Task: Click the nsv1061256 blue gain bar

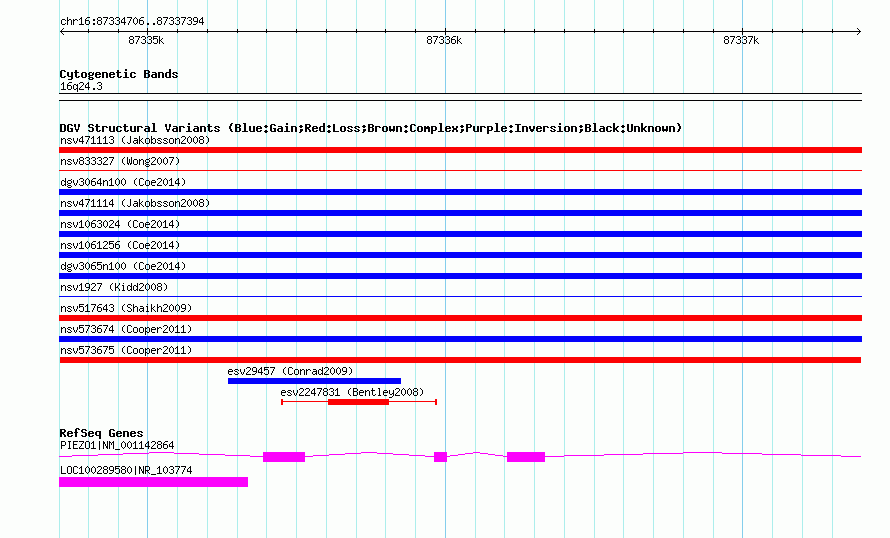Action: pyautogui.click(x=460, y=255)
